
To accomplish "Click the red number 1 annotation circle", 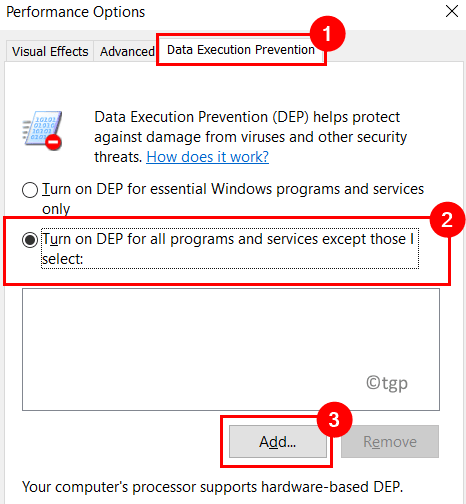I will click(x=327, y=34).
